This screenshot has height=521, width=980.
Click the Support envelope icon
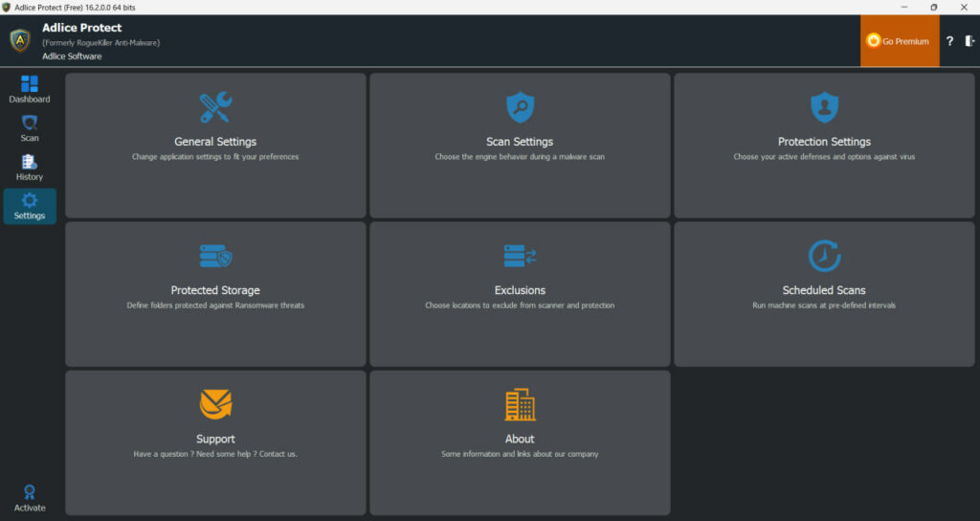tap(215, 404)
